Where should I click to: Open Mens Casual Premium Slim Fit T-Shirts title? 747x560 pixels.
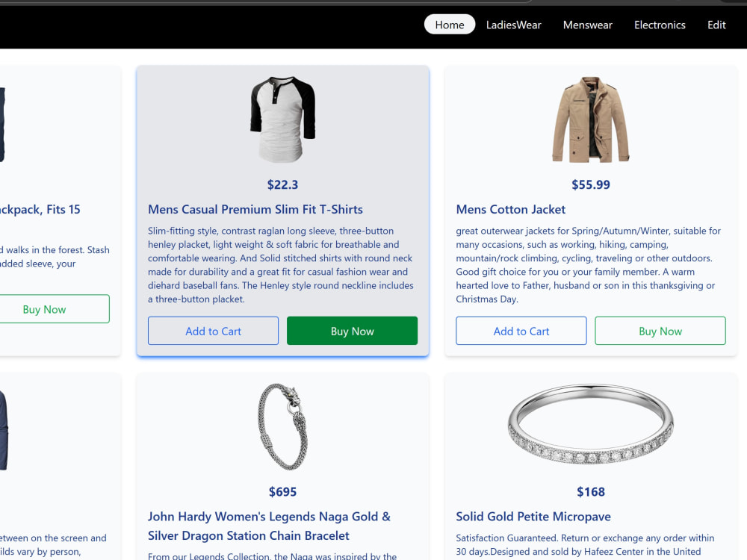click(x=255, y=210)
